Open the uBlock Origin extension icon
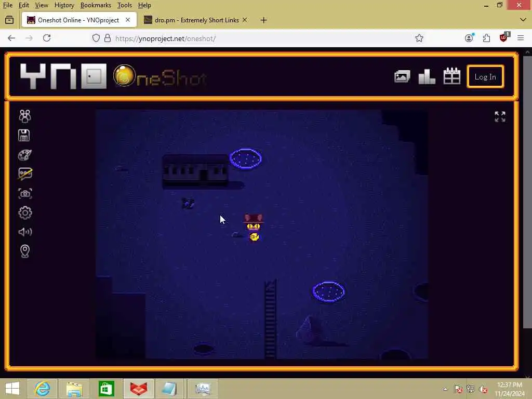 tap(504, 37)
